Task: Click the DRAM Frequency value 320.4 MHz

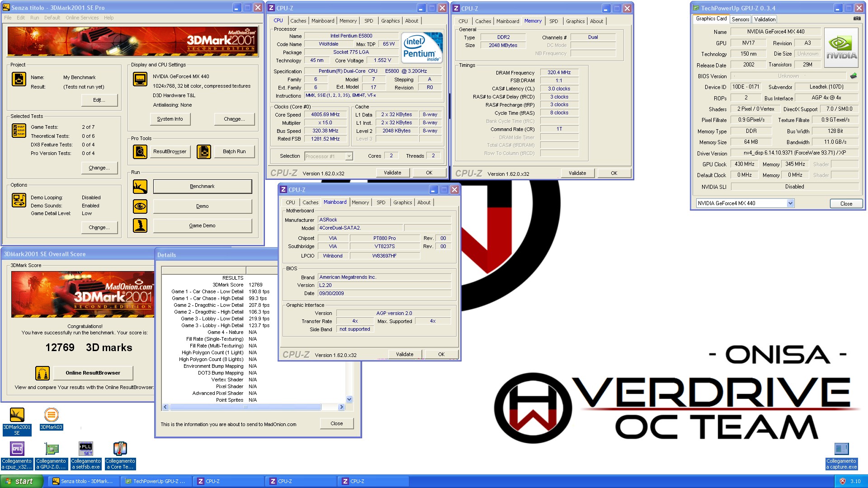Action: coord(559,72)
